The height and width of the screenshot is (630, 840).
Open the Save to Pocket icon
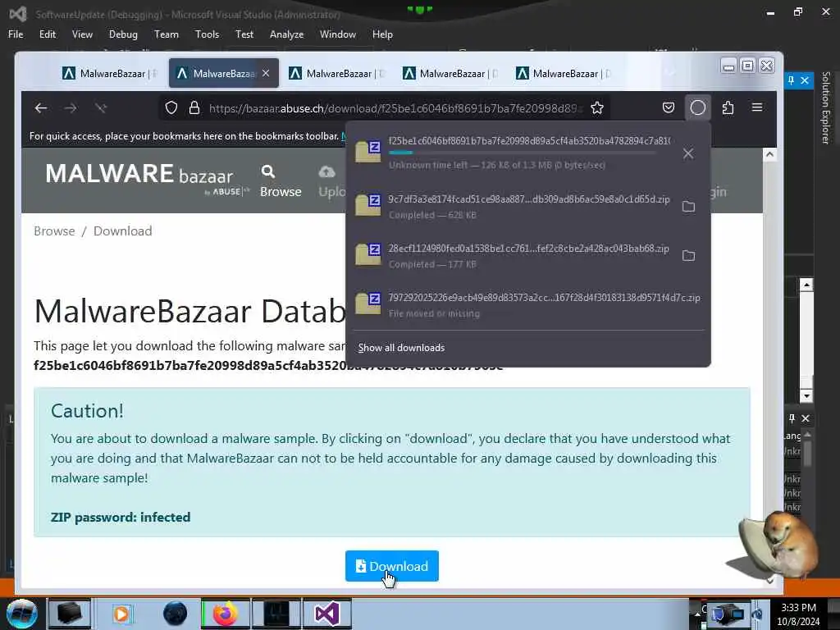[668, 107]
